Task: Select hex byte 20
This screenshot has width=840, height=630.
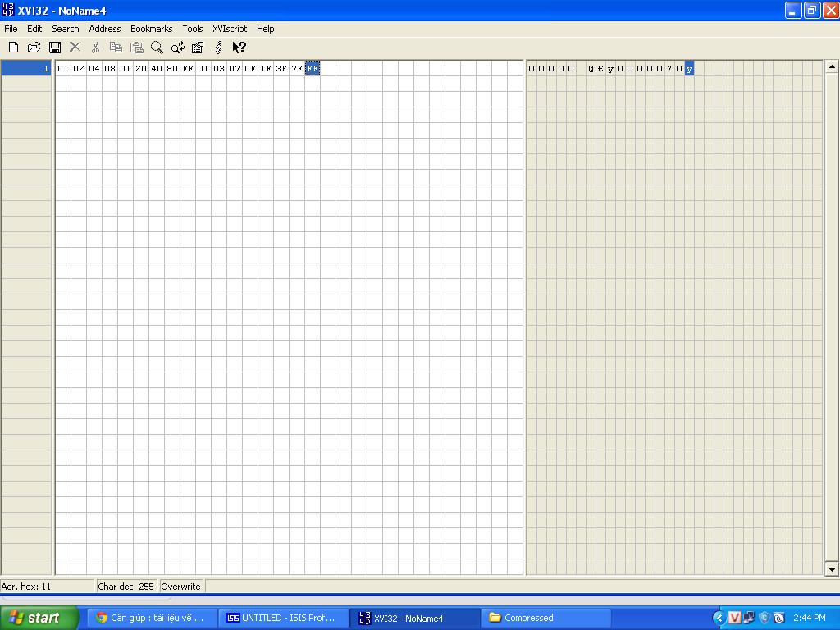Action: (x=141, y=69)
